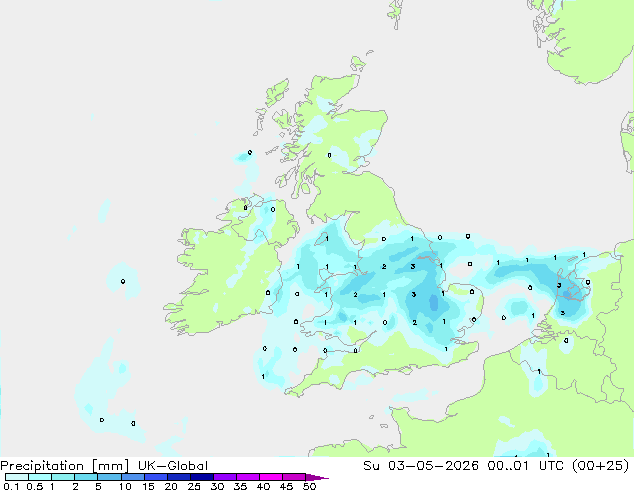This screenshot has width=634, height=490.
Task: Click the "UK-Global" model label
Action: click(173, 466)
